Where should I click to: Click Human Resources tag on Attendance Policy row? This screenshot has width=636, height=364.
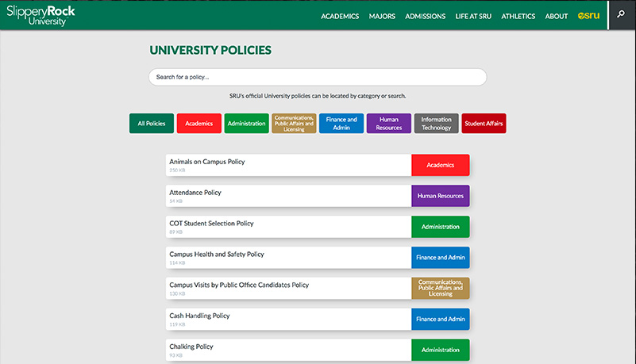tap(441, 196)
